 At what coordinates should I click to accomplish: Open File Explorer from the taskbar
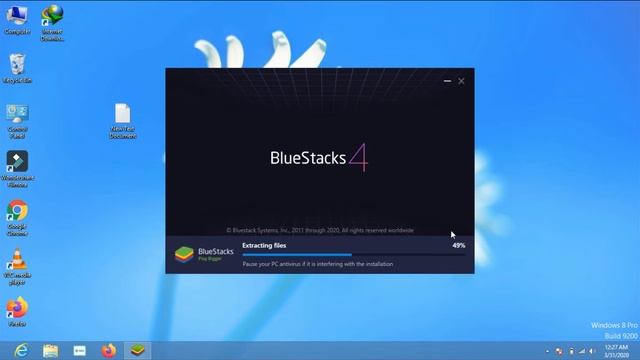coord(50,351)
